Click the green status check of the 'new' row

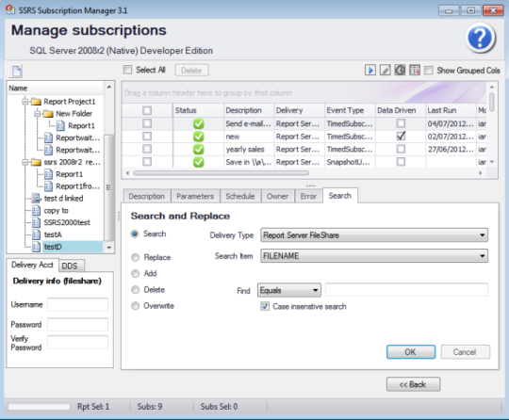tap(198, 137)
